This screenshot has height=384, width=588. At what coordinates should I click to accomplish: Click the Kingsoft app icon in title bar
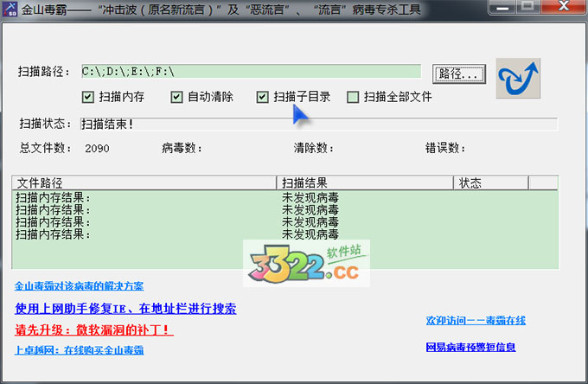(x=10, y=9)
